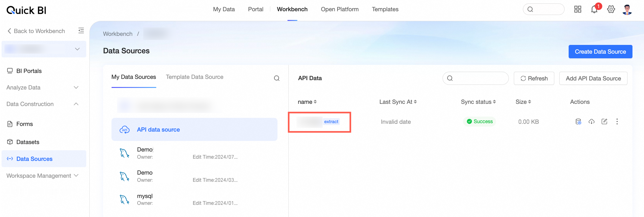Open the three-dot more actions menu
This screenshot has height=217, width=644.
tap(617, 122)
